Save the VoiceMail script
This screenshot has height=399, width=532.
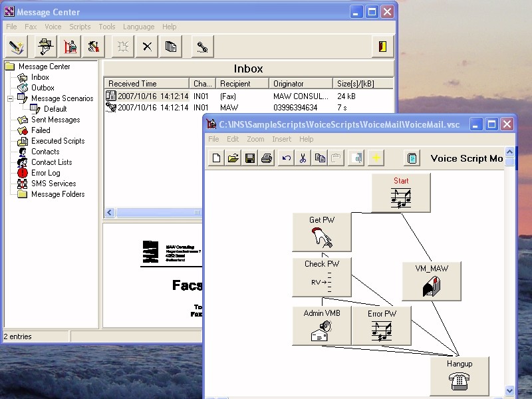pyautogui.click(x=251, y=157)
